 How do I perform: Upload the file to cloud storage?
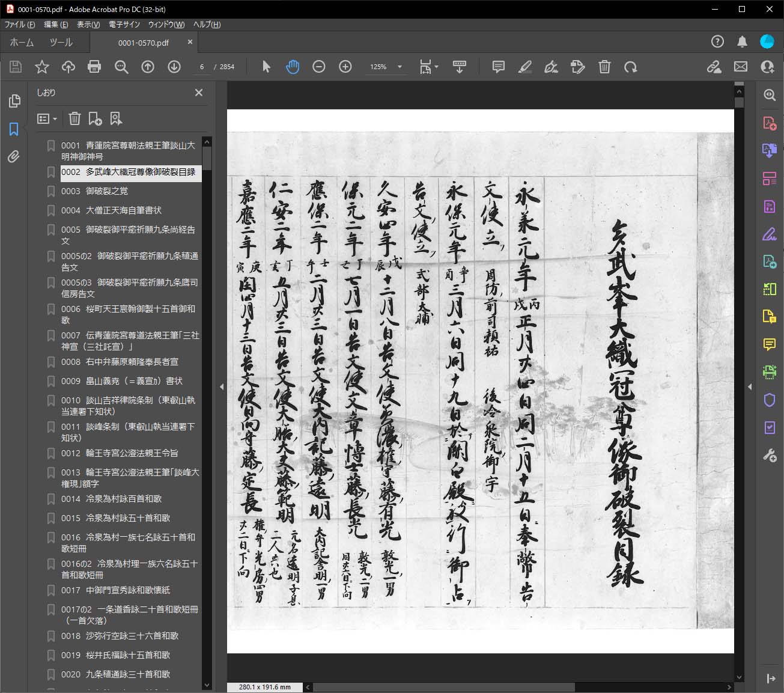point(68,67)
